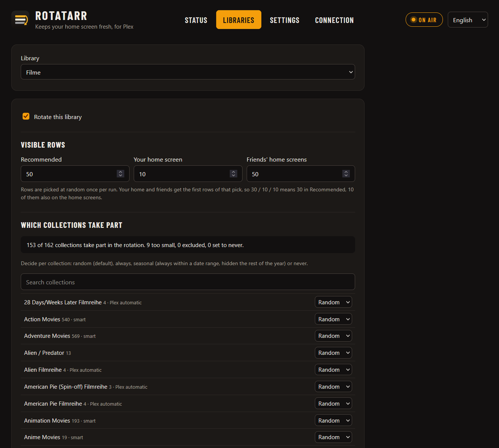Focus the Recommended rows number field
The height and width of the screenshot is (448, 499).
[75, 174]
